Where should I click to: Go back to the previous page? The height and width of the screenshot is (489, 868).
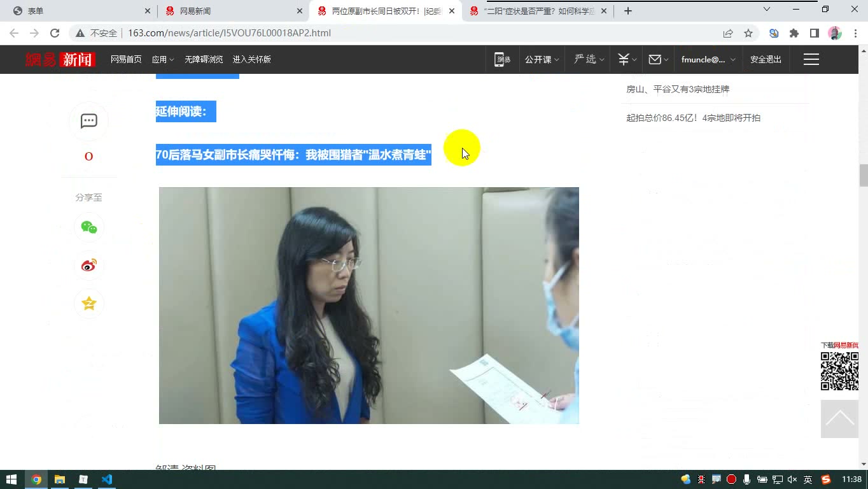tap(14, 33)
